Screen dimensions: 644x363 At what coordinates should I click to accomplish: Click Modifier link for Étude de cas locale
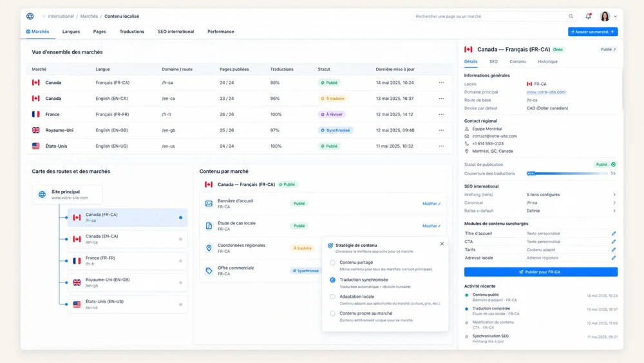(x=431, y=226)
